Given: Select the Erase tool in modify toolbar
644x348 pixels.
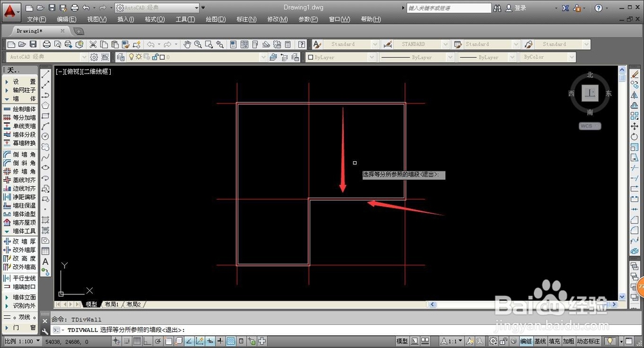Looking at the screenshot, I should click(634, 74).
